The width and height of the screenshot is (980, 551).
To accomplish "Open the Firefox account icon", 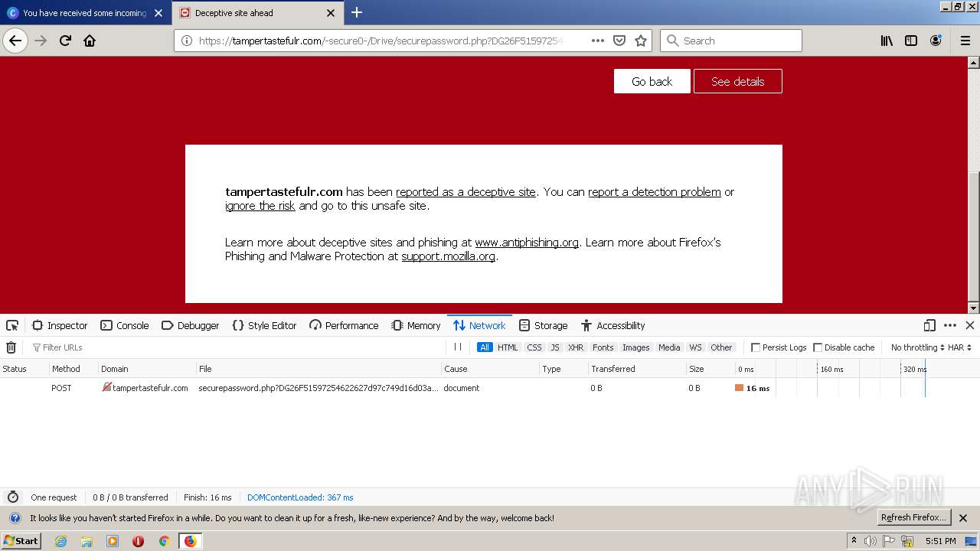I will click(x=936, y=41).
